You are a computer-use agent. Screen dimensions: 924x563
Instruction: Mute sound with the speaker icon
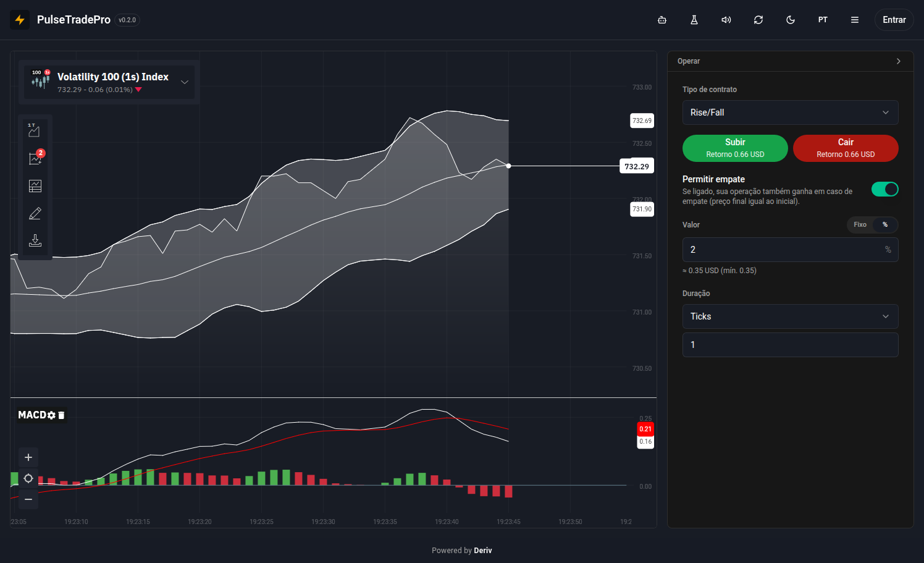726,20
